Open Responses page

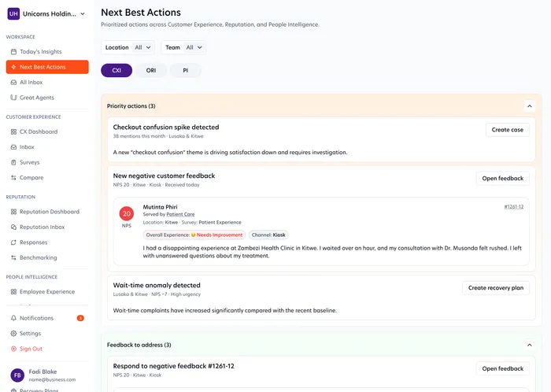(47, 242)
